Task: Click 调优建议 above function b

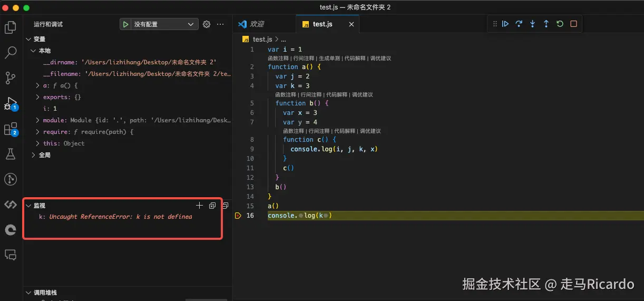Action: [x=363, y=95]
